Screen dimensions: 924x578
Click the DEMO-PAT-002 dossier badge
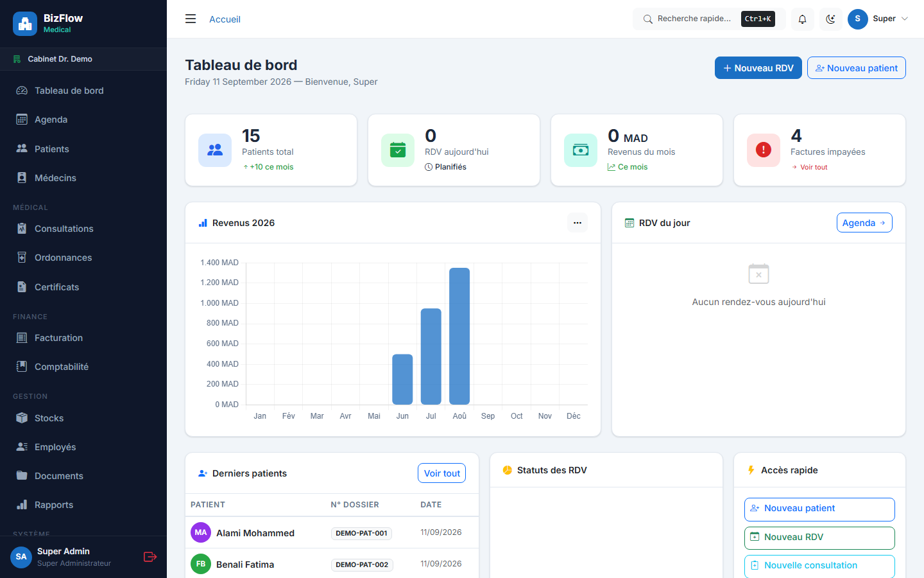362,565
